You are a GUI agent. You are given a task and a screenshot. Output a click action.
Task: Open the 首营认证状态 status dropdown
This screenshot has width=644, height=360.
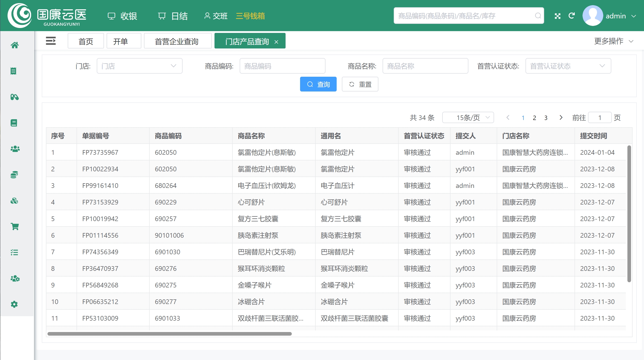(x=568, y=66)
